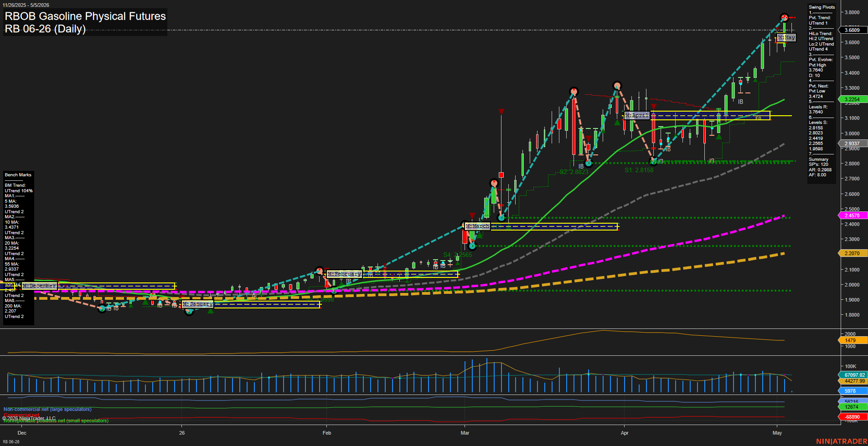868x446 pixels.
Task: Click the Swing Pivots panel heading
Action: tap(822, 7)
